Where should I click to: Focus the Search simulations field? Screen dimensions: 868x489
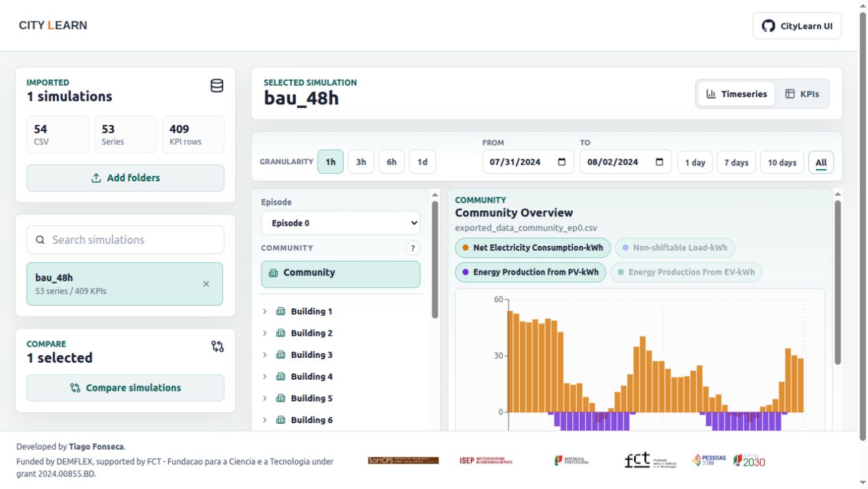(x=126, y=240)
